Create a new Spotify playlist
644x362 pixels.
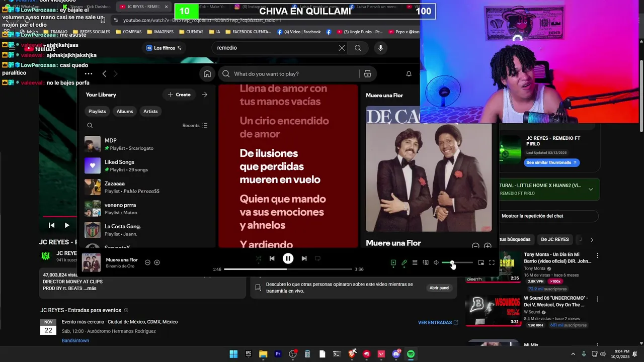pyautogui.click(x=179, y=95)
